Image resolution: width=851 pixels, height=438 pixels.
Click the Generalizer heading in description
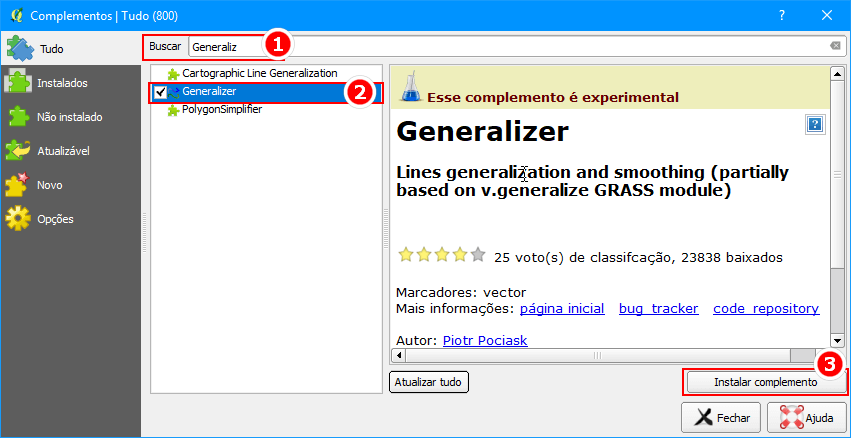pyautogui.click(x=483, y=131)
